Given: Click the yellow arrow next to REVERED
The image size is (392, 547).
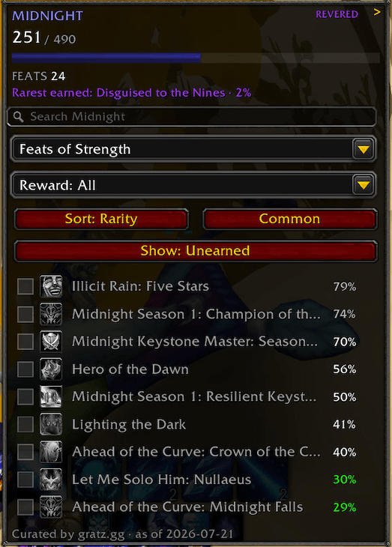Looking at the screenshot, I should (x=377, y=12).
